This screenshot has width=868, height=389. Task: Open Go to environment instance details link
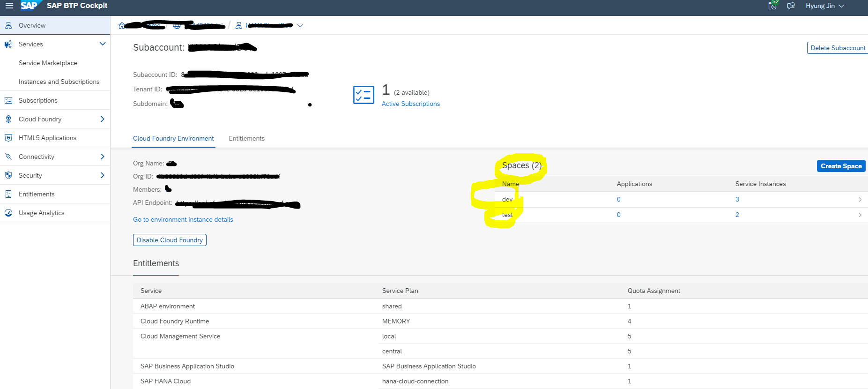pos(183,219)
